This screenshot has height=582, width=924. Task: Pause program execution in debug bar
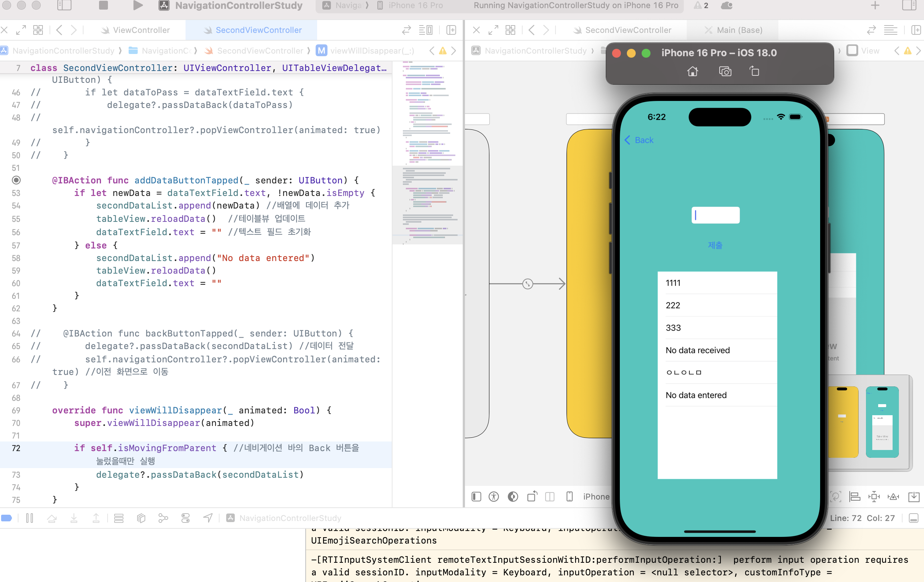tap(30, 518)
